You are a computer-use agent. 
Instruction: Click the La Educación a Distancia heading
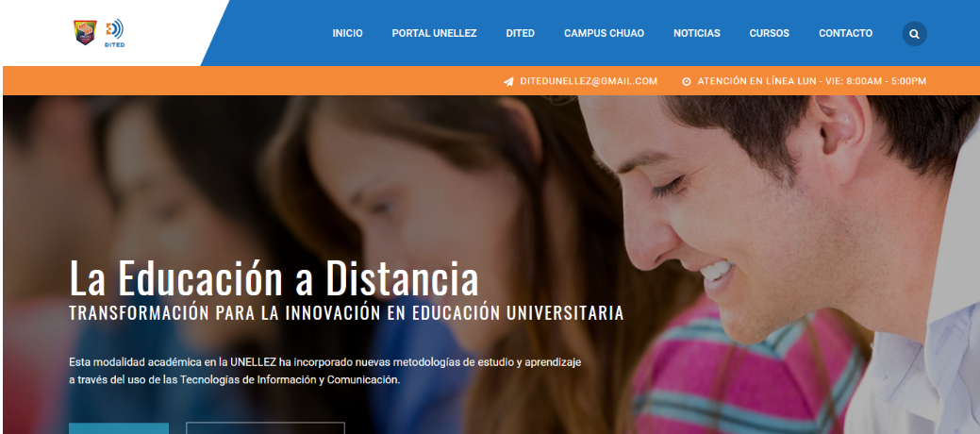(274, 278)
